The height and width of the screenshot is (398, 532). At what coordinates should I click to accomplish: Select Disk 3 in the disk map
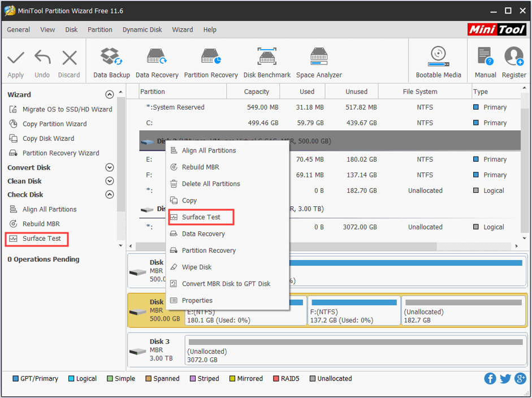[x=155, y=350]
